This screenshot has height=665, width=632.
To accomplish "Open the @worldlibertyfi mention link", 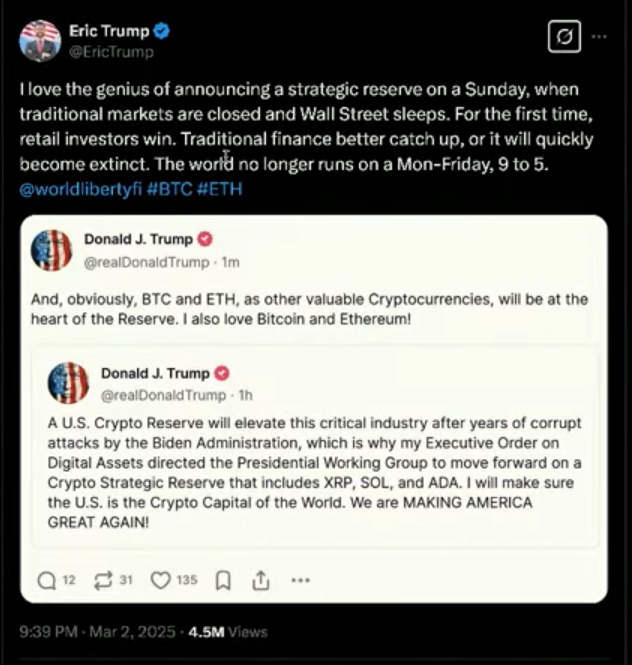I will coord(83,188).
